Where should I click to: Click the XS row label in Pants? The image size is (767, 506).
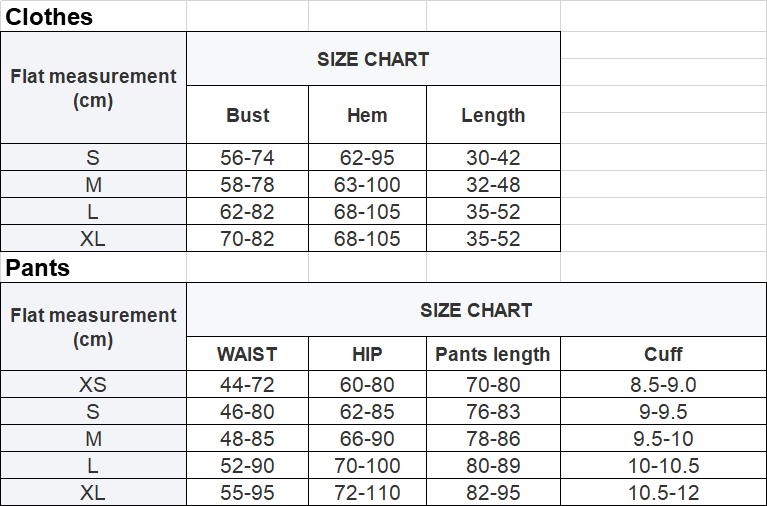coord(93,384)
